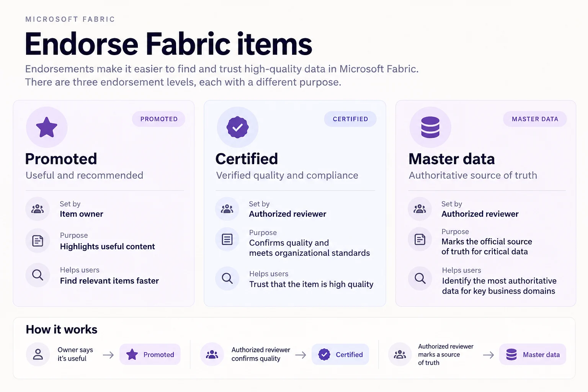588x392 pixels.
Task: Click the Useful and recommended subtitle
Action: (x=84, y=175)
